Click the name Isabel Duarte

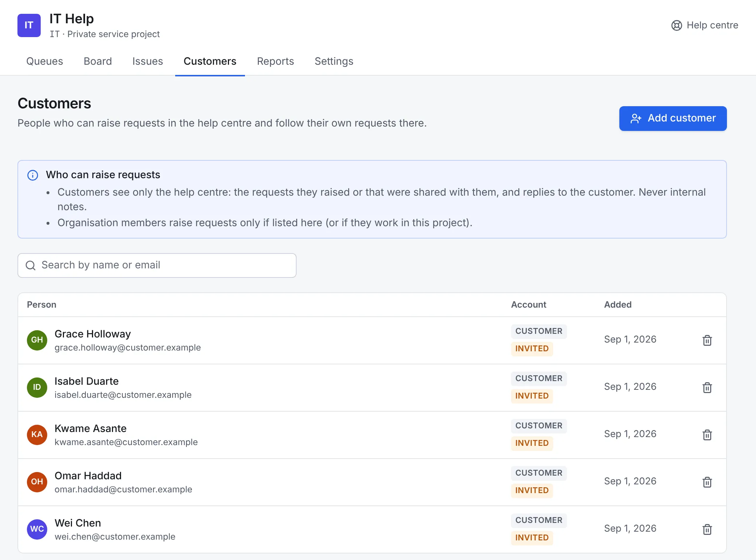pyautogui.click(x=87, y=381)
